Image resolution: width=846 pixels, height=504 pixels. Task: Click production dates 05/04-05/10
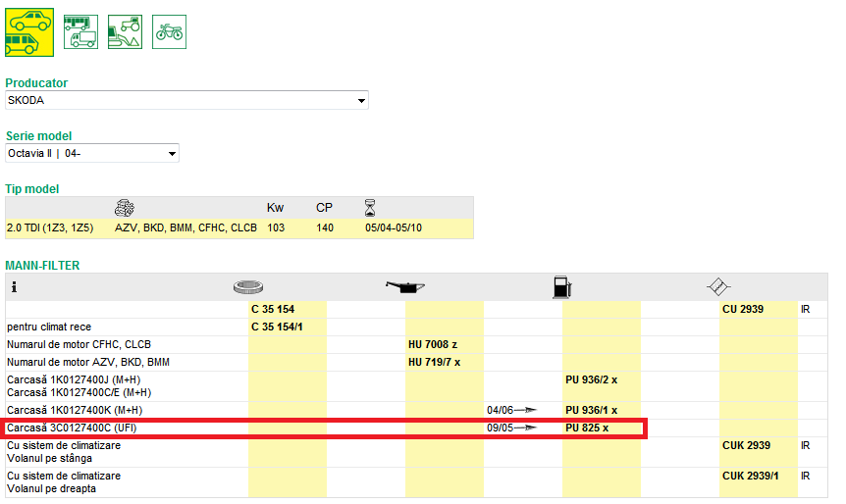tap(394, 228)
